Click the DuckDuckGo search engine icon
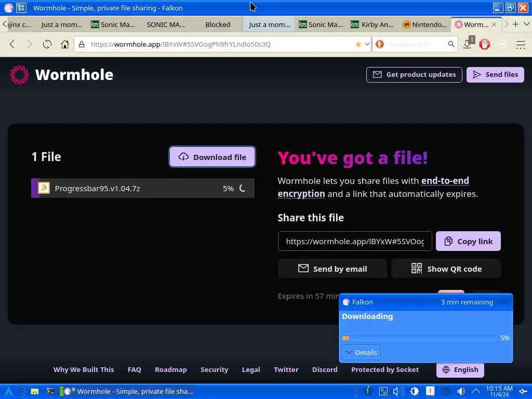 pyautogui.click(x=380, y=44)
